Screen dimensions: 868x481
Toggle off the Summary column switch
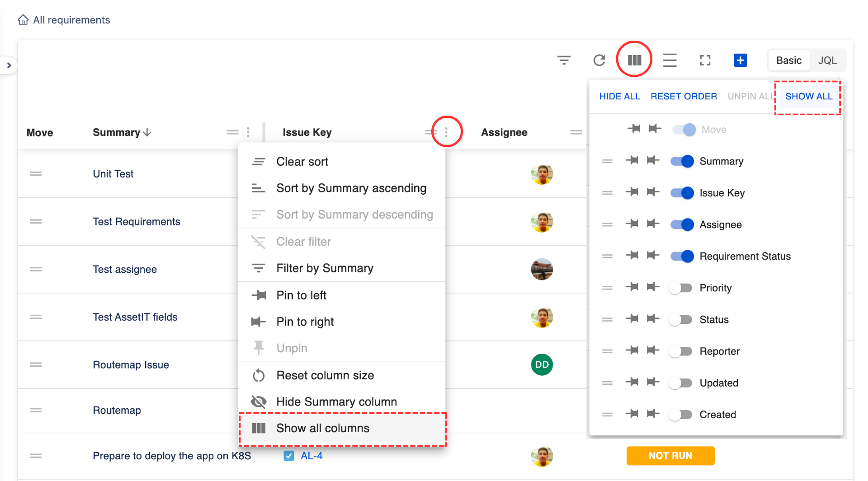[x=682, y=161]
